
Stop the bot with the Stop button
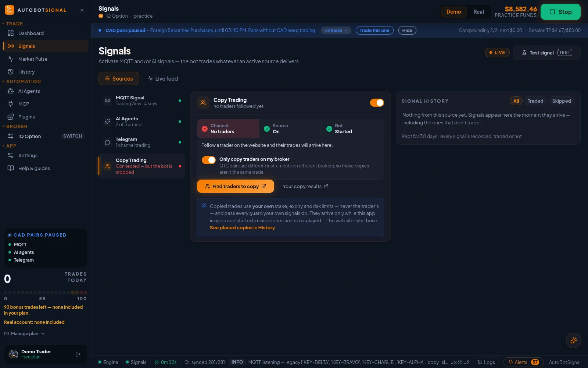pyautogui.click(x=560, y=12)
